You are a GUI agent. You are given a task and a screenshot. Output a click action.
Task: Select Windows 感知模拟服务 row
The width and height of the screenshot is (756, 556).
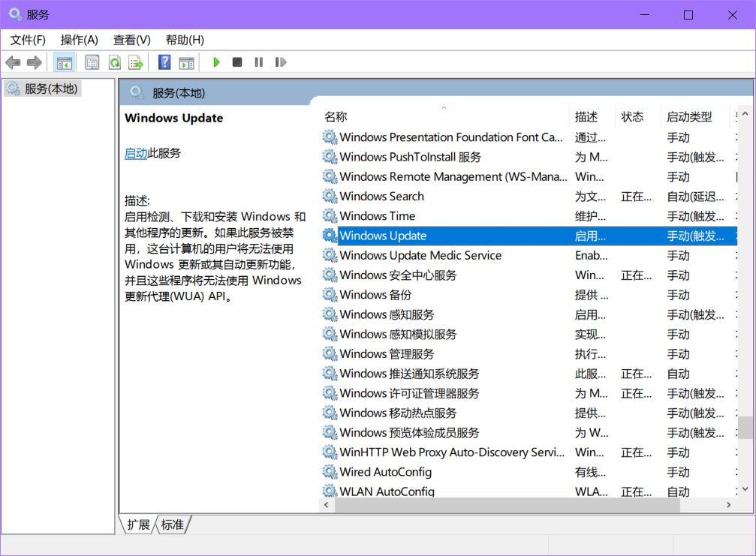point(529,335)
